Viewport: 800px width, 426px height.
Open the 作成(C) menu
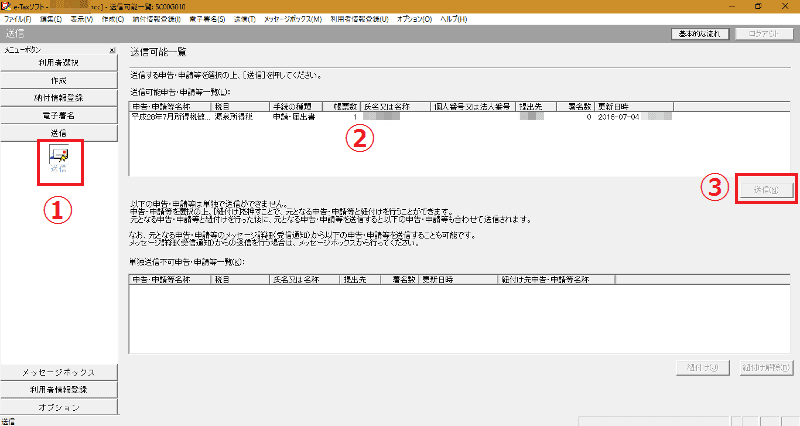point(113,19)
